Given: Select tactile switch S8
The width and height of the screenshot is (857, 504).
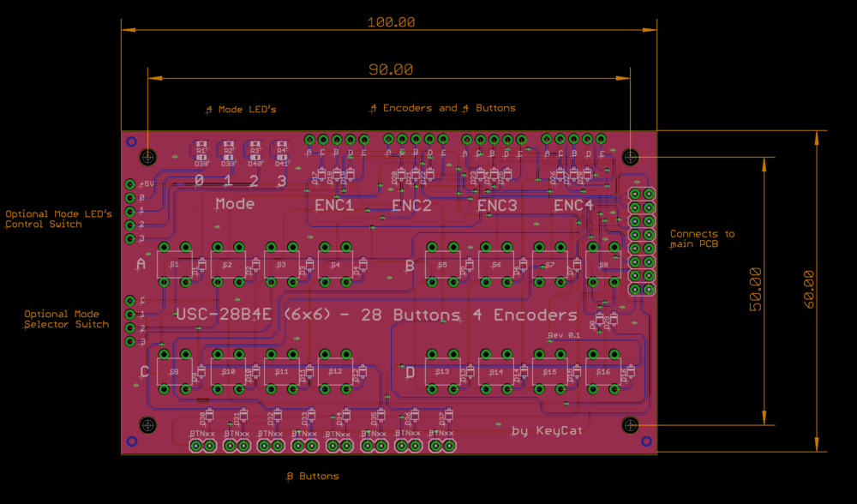Looking at the screenshot, I should (x=602, y=265).
